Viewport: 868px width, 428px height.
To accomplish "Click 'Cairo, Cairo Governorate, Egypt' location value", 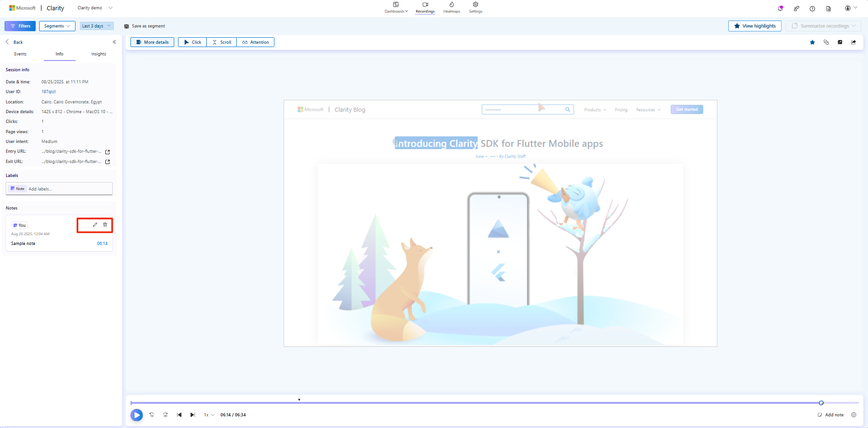I will 72,102.
